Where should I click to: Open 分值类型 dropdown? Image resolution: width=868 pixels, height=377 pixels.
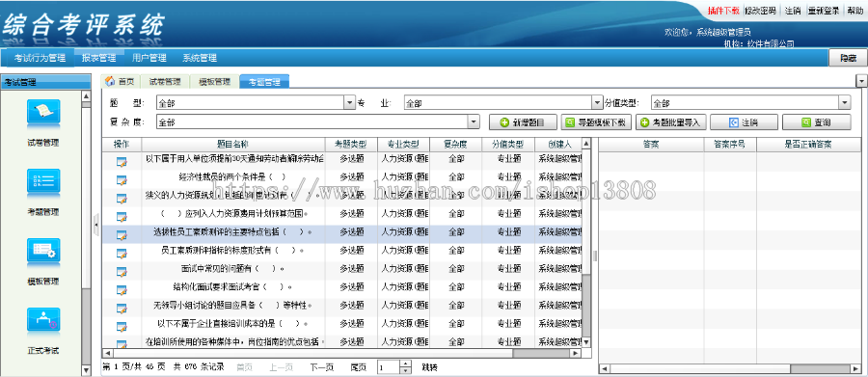[x=845, y=103]
